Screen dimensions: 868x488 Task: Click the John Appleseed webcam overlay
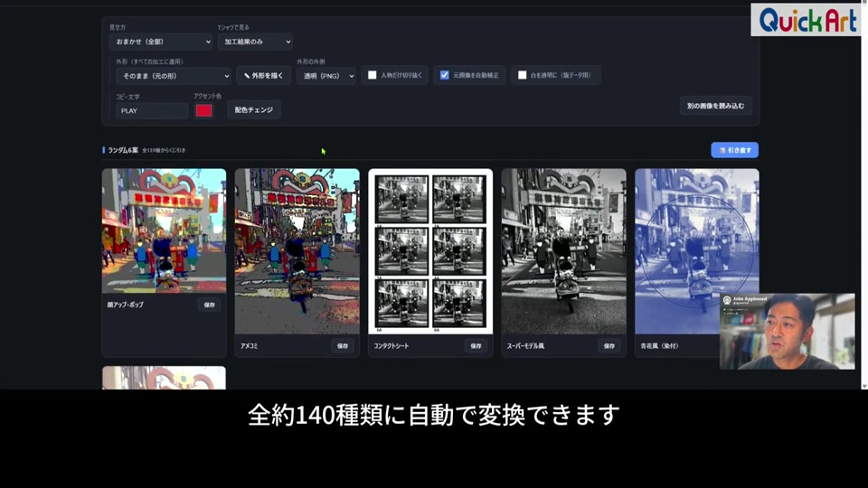[788, 332]
